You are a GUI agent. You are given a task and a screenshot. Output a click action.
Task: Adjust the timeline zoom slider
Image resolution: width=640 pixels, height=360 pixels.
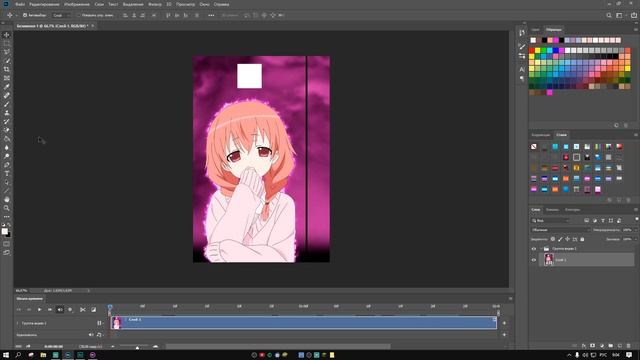click(138, 347)
